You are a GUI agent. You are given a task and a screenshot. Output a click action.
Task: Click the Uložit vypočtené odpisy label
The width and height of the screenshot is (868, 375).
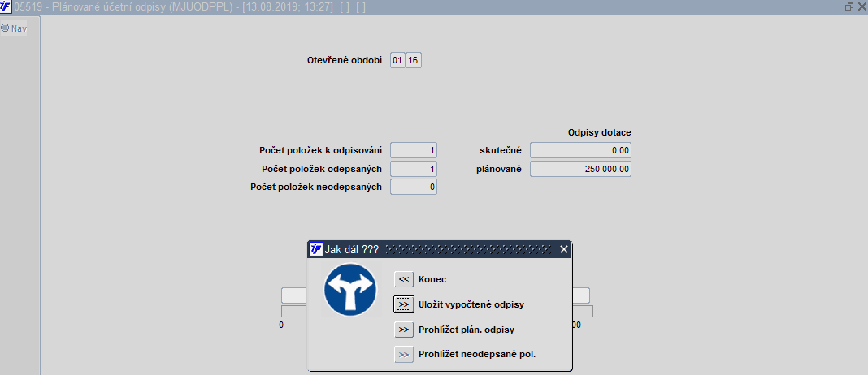point(471,304)
